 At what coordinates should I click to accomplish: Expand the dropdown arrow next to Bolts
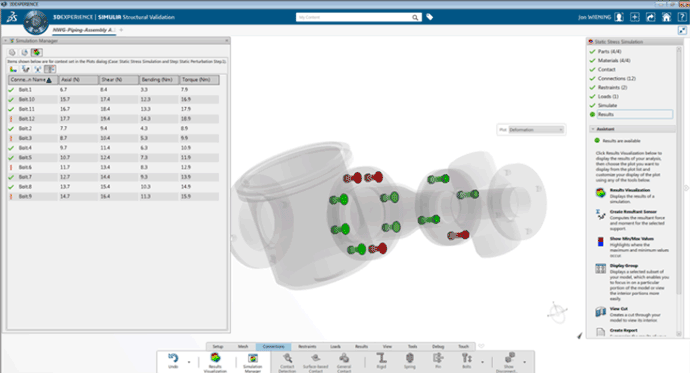(x=482, y=362)
